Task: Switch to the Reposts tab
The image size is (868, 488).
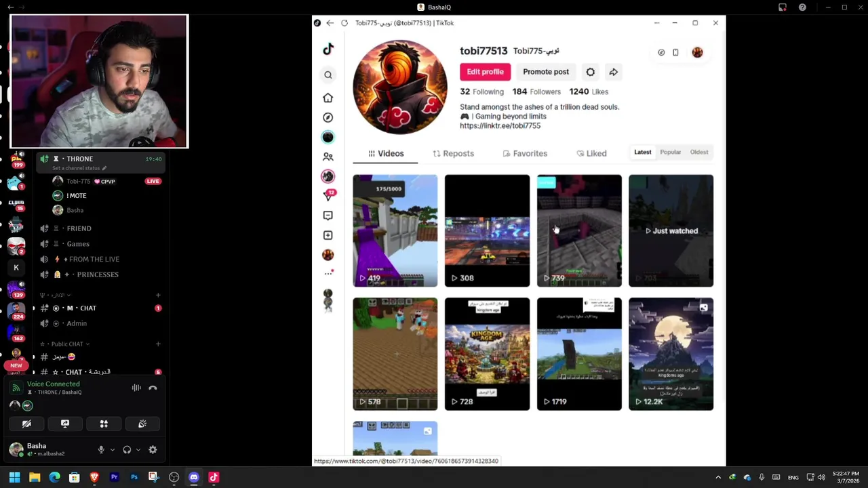Action: pyautogui.click(x=453, y=154)
